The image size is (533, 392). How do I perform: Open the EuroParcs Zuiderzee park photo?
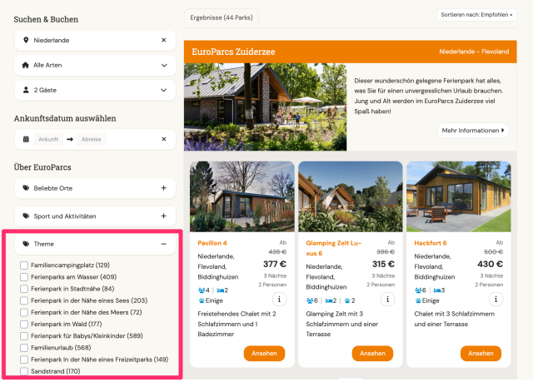pos(265,107)
